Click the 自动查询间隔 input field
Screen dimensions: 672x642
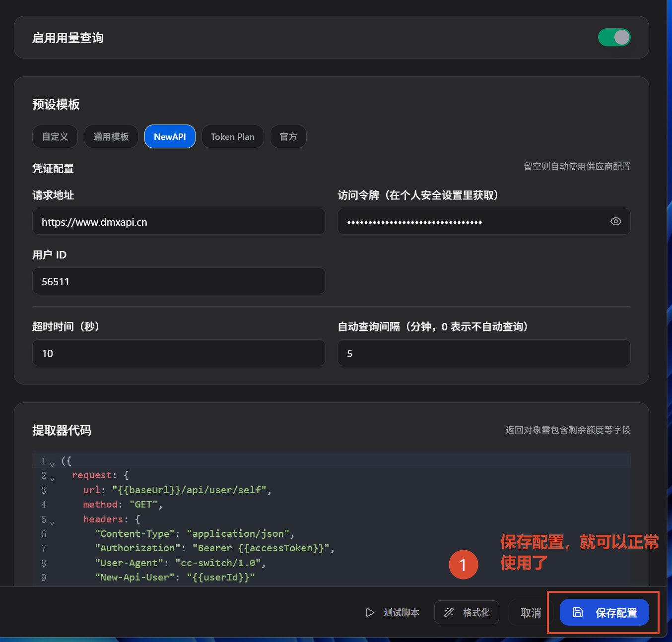pos(484,353)
